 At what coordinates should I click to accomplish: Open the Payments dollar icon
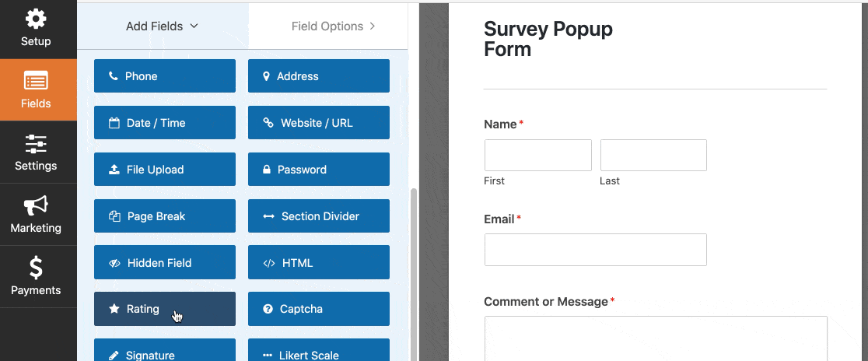tap(36, 268)
